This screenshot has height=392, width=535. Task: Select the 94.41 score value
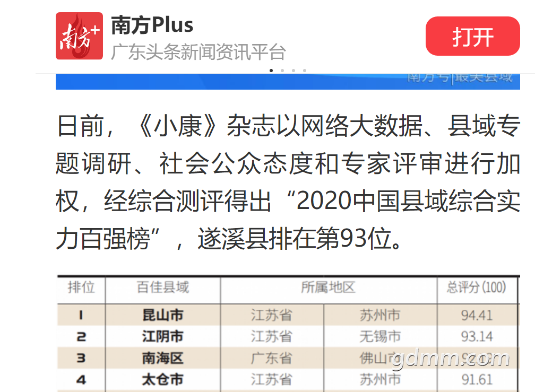point(476,315)
